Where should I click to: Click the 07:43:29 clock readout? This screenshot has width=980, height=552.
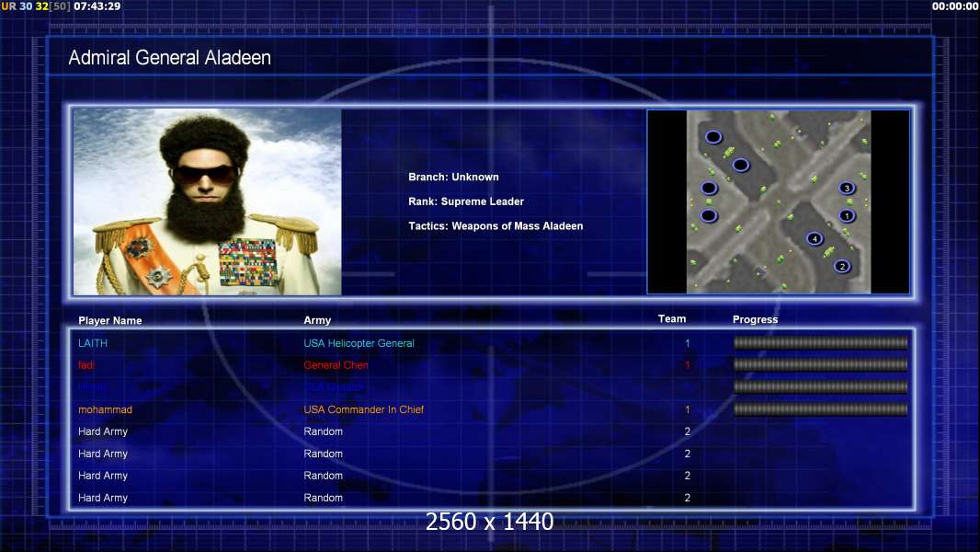point(97,6)
